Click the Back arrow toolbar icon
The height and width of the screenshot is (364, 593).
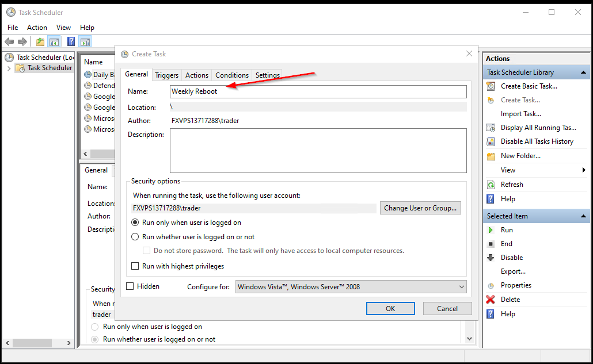pyautogui.click(x=9, y=41)
